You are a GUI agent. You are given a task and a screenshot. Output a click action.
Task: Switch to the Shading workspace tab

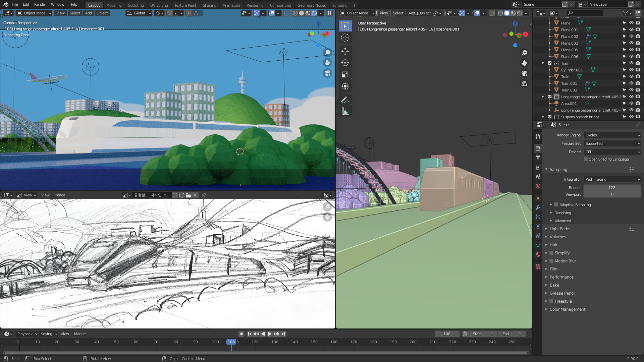click(x=209, y=5)
